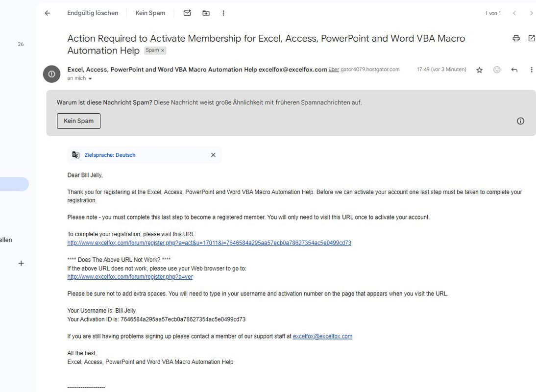
Task: Open the register.php?a=ver verification link
Action: coord(130,277)
